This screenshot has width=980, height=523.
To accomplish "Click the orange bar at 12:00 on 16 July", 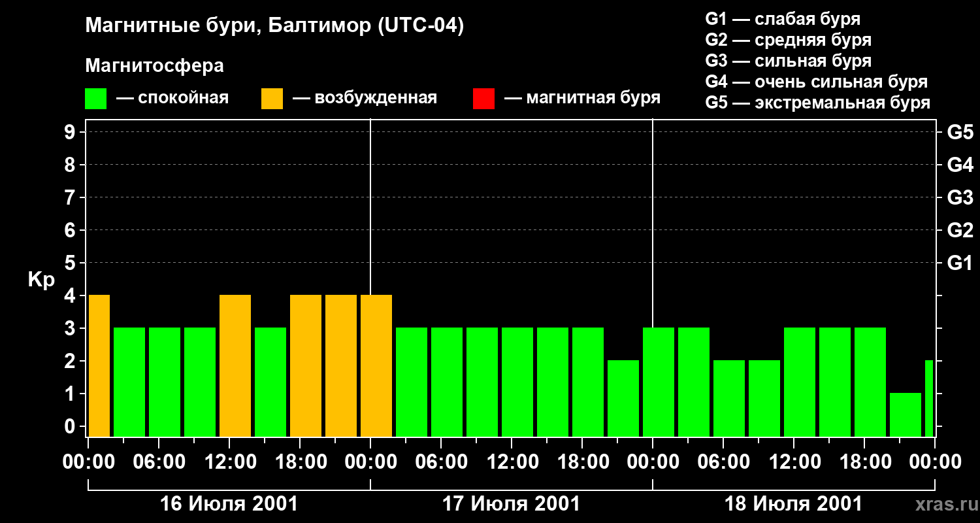I will click(235, 365).
